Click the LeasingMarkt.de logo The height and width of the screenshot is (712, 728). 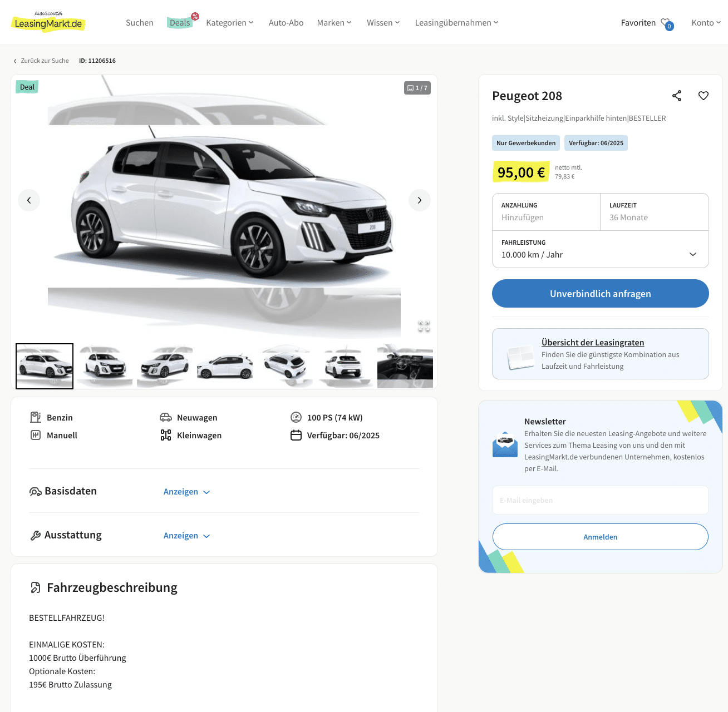click(x=48, y=22)
